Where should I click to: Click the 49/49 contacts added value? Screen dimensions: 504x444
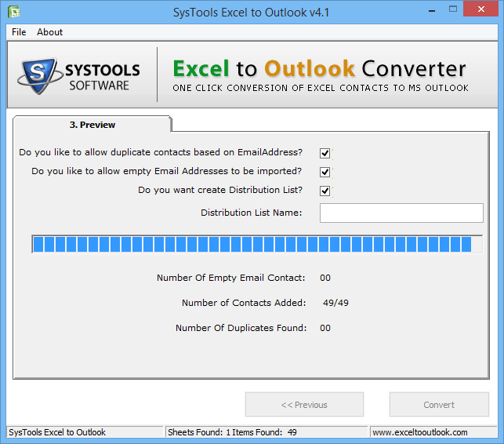pyautogui.click(x=335, y=303)
